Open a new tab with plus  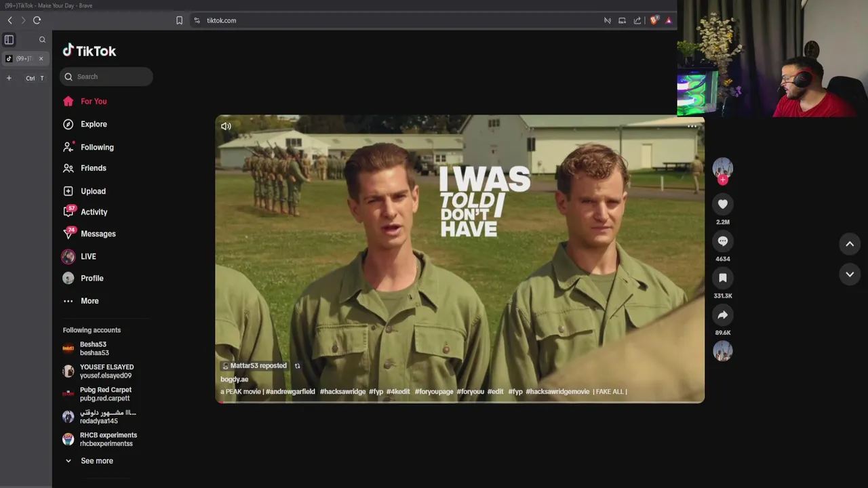tap(9, 78)
